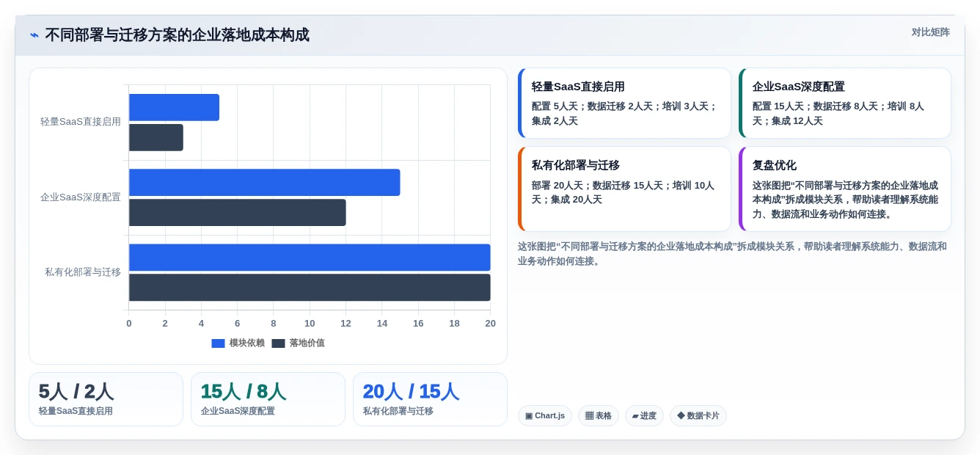Click the 15人 / 8人 stat card
This screenshot has width=980, height=455.
click(268, 399)
